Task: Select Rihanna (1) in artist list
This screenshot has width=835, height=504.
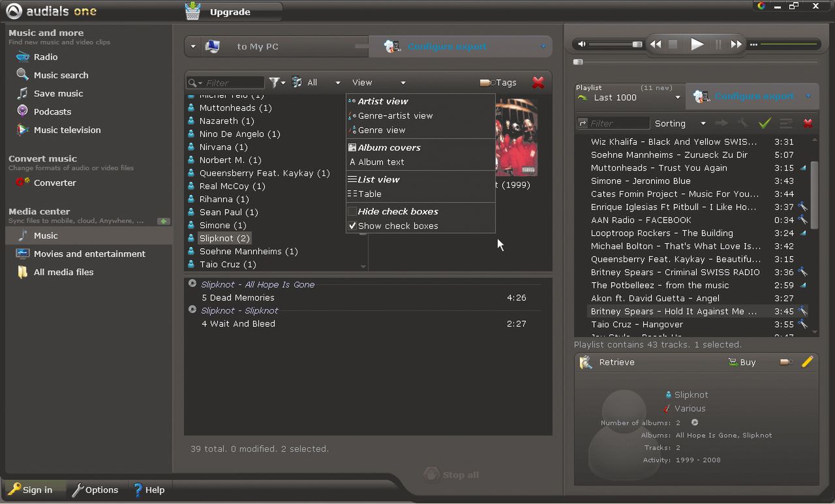Action: pos(224,199)
